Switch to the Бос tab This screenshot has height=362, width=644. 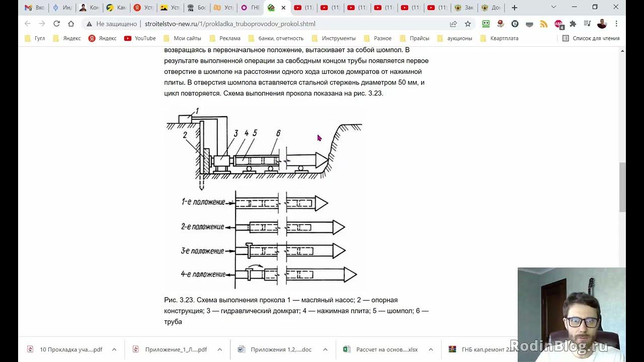pos(197,8)
